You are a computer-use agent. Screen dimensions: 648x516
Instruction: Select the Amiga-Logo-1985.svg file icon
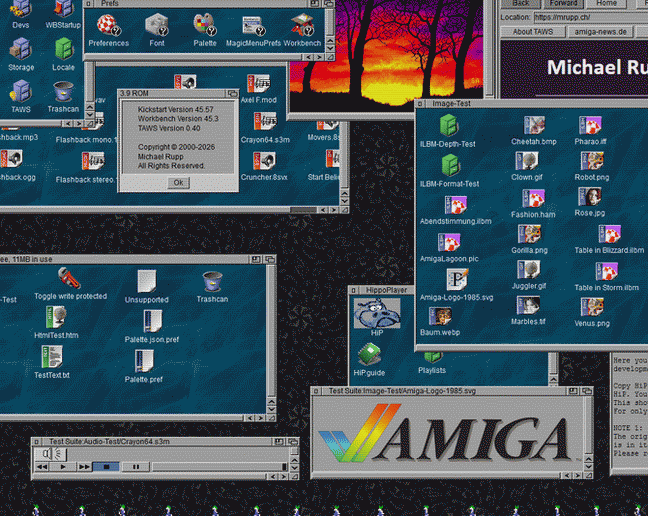(457, 280)
